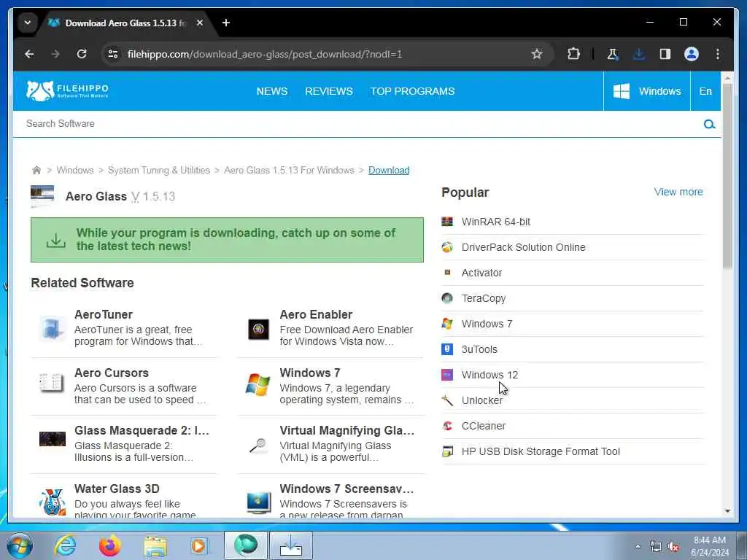Viewport: 747px width, 560px height.
Task: Open Chrome three-dot menu
Action: [718, 54]
